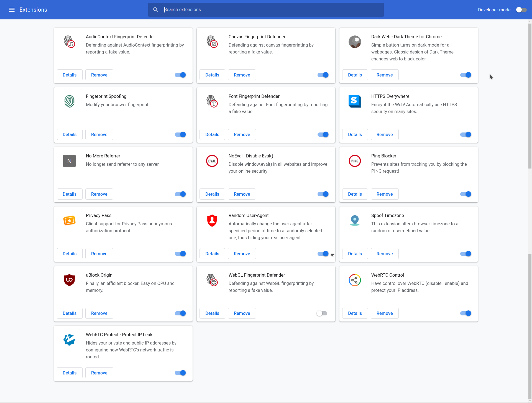Click the uBlock Origin extension icon
This screenshot has height=403, width=532.
pyautogui.click(x=69, y=280)
